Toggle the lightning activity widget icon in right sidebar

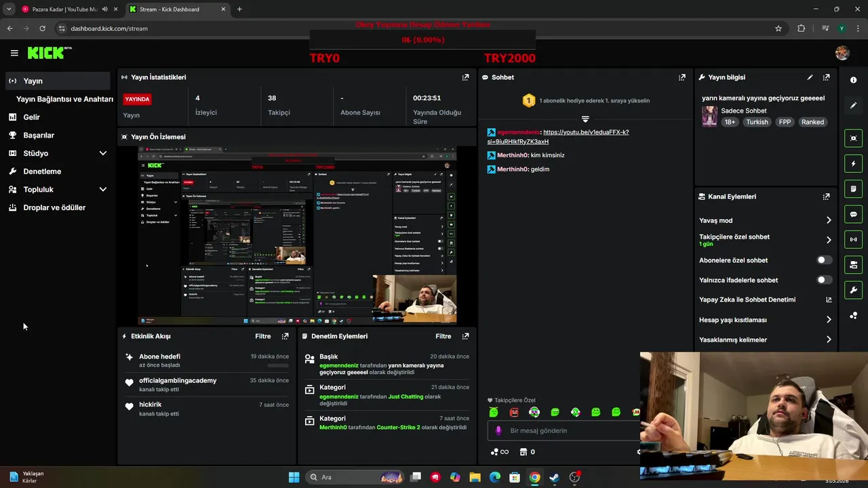tap(853, 163)
